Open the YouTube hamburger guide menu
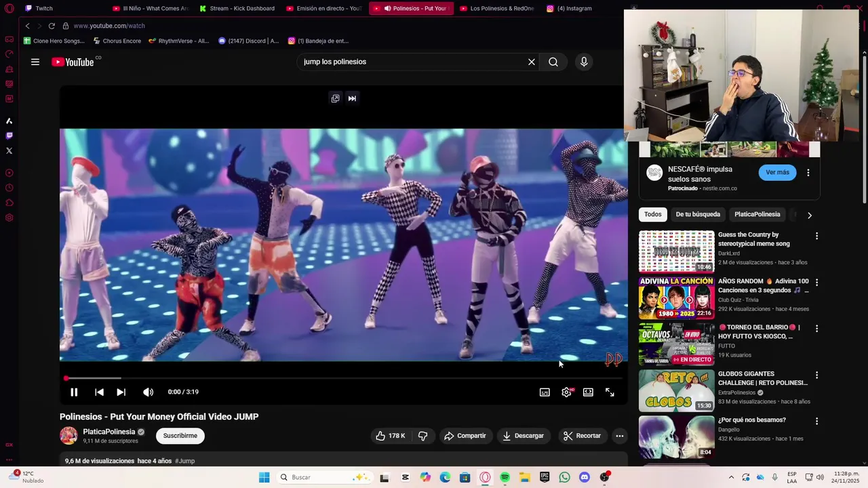Screen dimensions: 868x488 point(35,62)
